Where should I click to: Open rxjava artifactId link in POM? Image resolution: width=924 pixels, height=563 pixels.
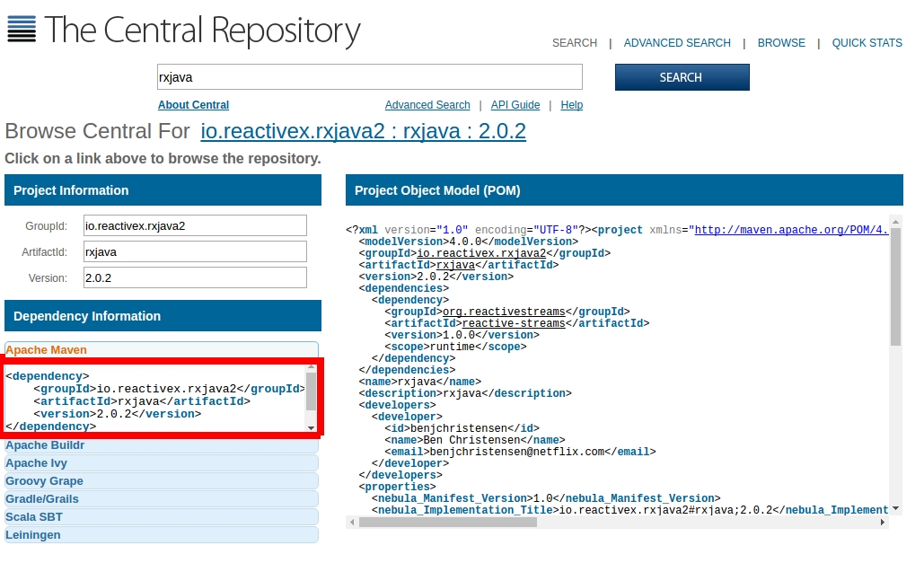(455, 265)
